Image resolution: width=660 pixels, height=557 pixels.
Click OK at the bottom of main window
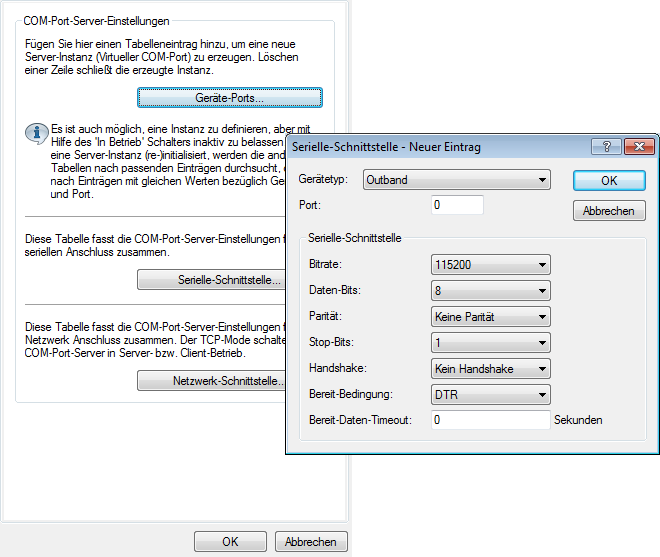(230, 541)
